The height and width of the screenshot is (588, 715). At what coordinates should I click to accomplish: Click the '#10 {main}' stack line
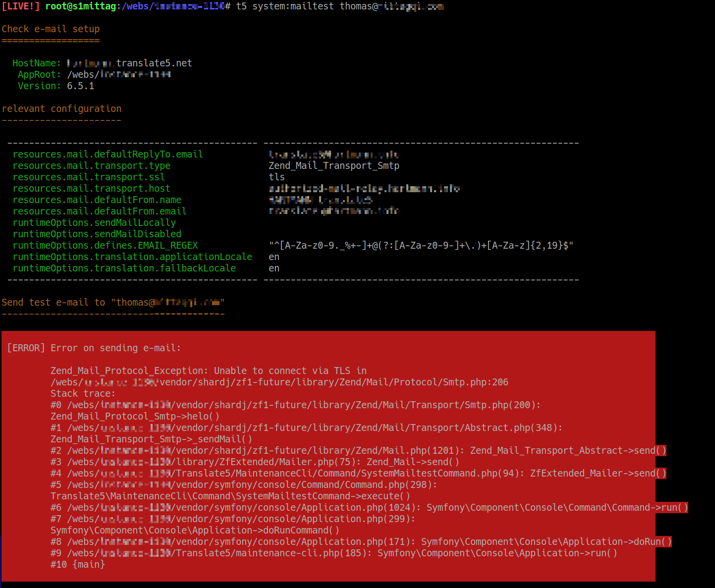point(78,564)
